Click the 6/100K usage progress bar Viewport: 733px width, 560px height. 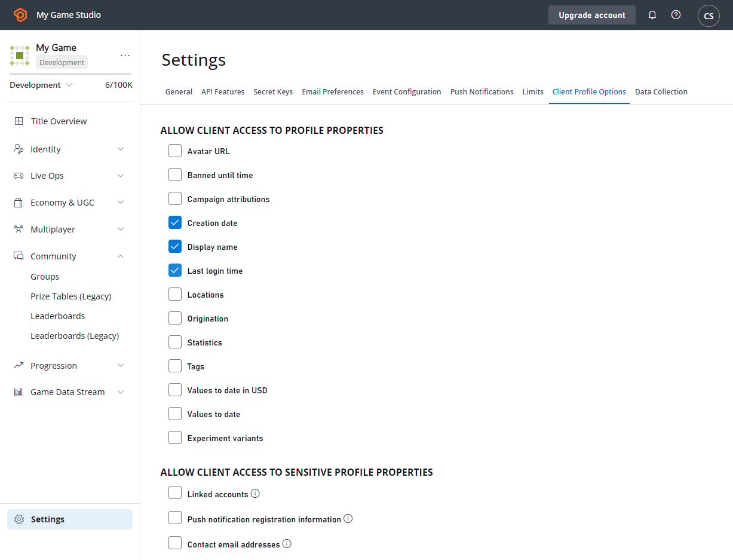coord(70,74)
